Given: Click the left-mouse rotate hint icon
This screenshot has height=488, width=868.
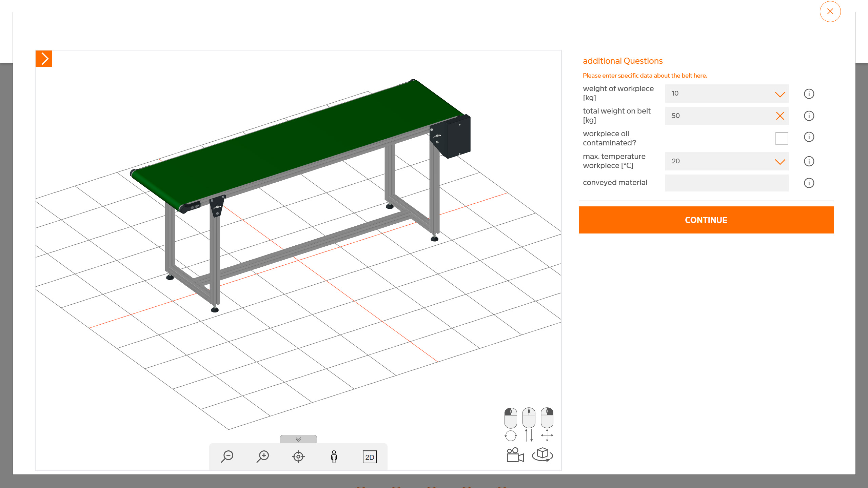Looking at the screenshot, I should [511, 424].
